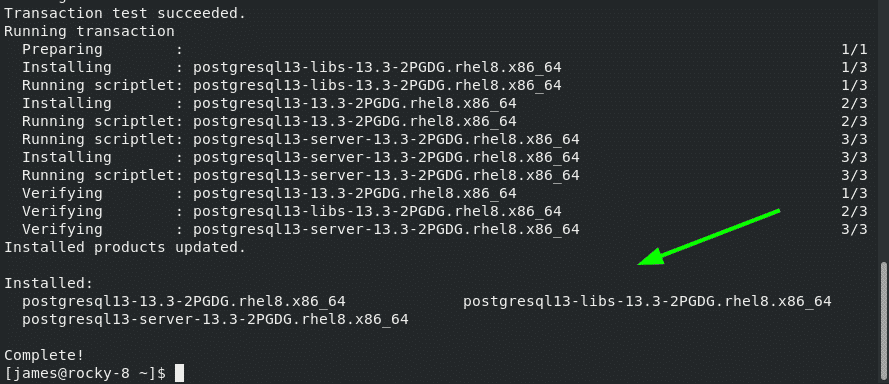The height and width of the screenshot is (384, 889).
Task: Click the 1/1 progress counter
Action: (854, 49)
